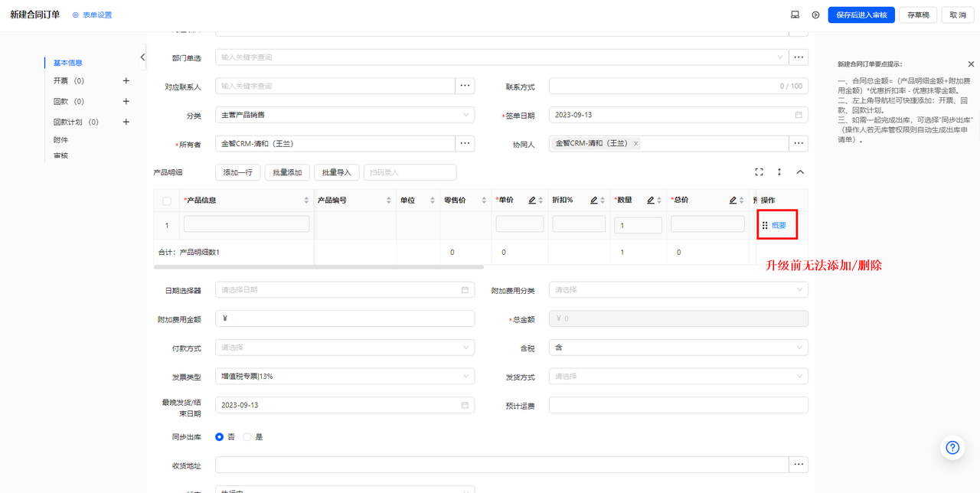
Task: Open 收货地址 ellipsis picker button
Action: pos(799,465)
